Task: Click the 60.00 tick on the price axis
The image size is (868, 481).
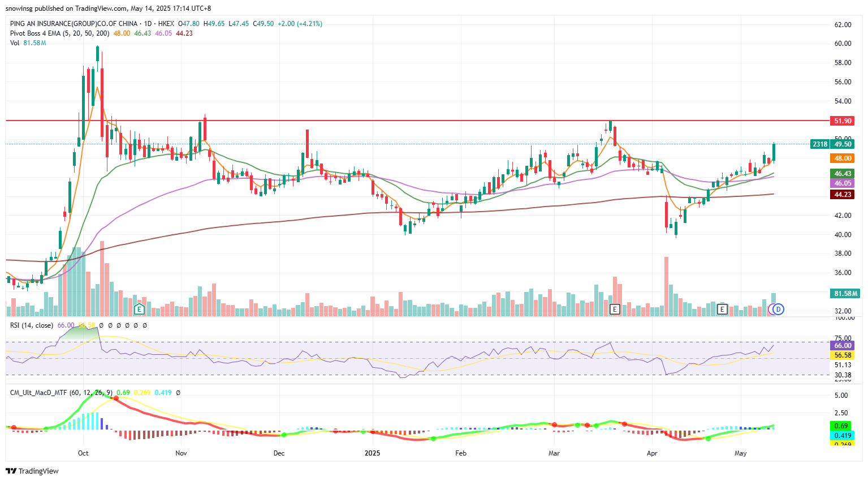Action: (x=843, y=44)
